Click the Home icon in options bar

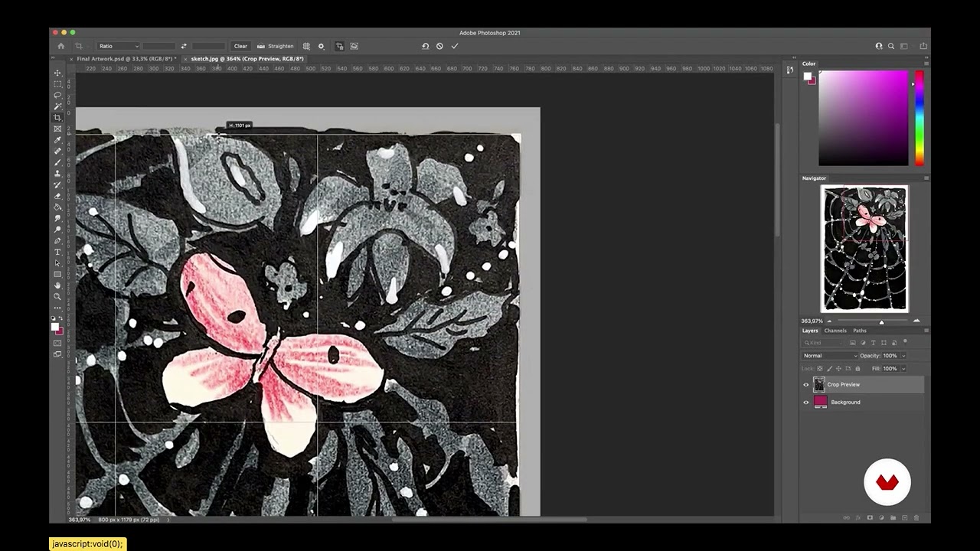(x=61, y=46)
